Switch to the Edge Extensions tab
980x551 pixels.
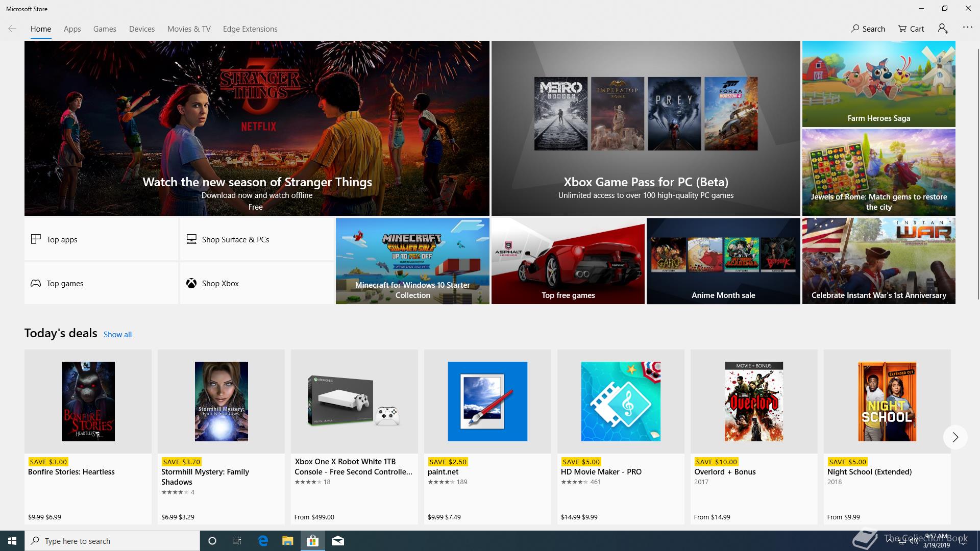coord(250,29)
